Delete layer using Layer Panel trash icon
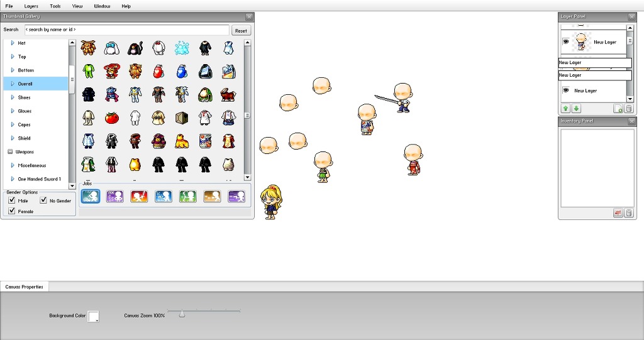 coord(628,109)
